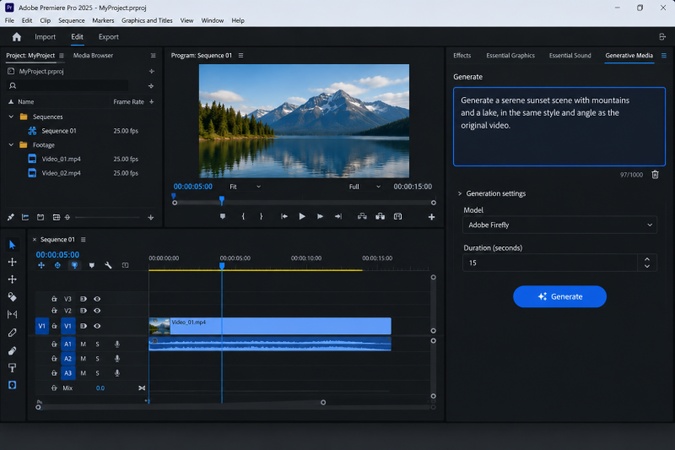675x450 pixels.
Task: Select the Pen tool in toolbar
Action: 12,332
